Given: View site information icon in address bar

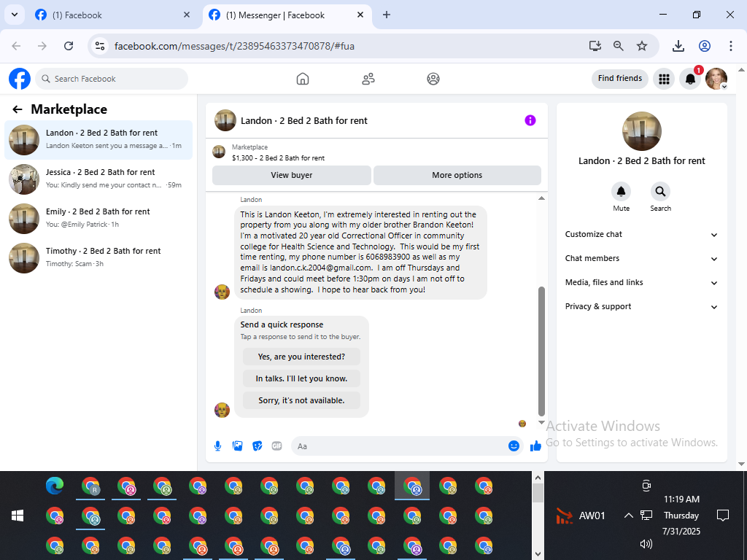Looking at the screenshot, I should 100,46.
